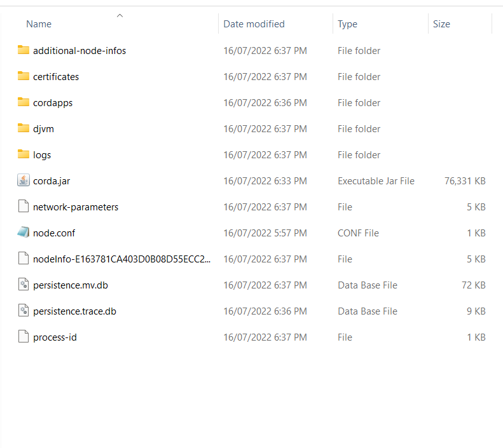Sort by the Type column header
Viewport: 503px width, 448px height.
click(347, 24)
